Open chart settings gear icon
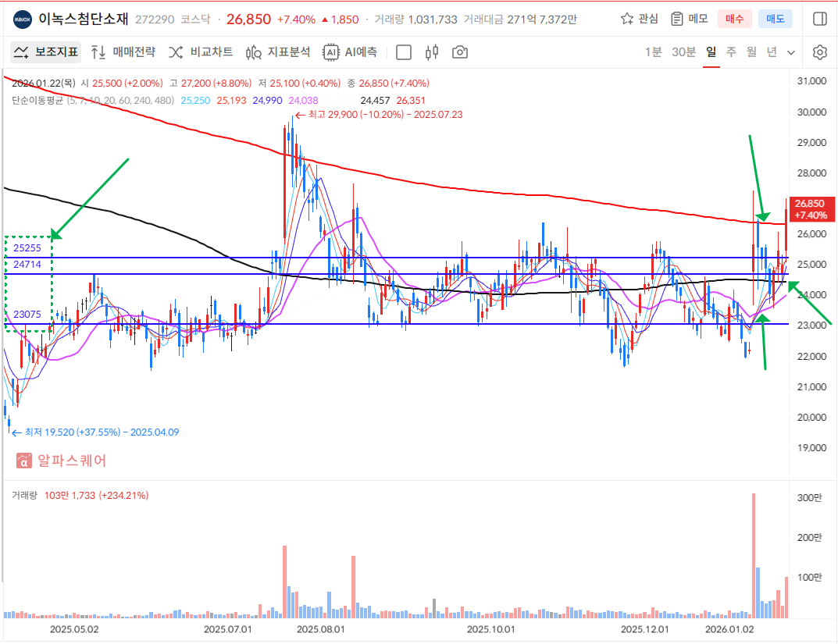 tap(819, 52)
